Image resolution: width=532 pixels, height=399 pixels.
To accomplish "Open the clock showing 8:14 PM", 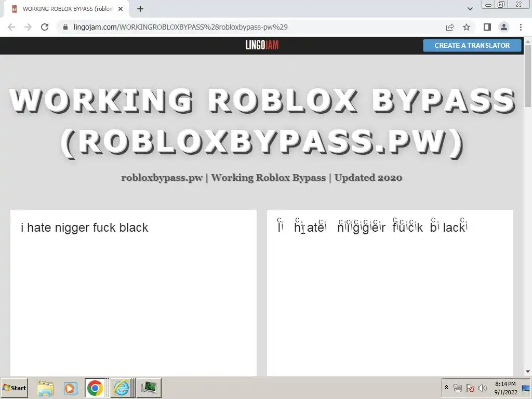I will pyautogui.click(x=505, y=388).
